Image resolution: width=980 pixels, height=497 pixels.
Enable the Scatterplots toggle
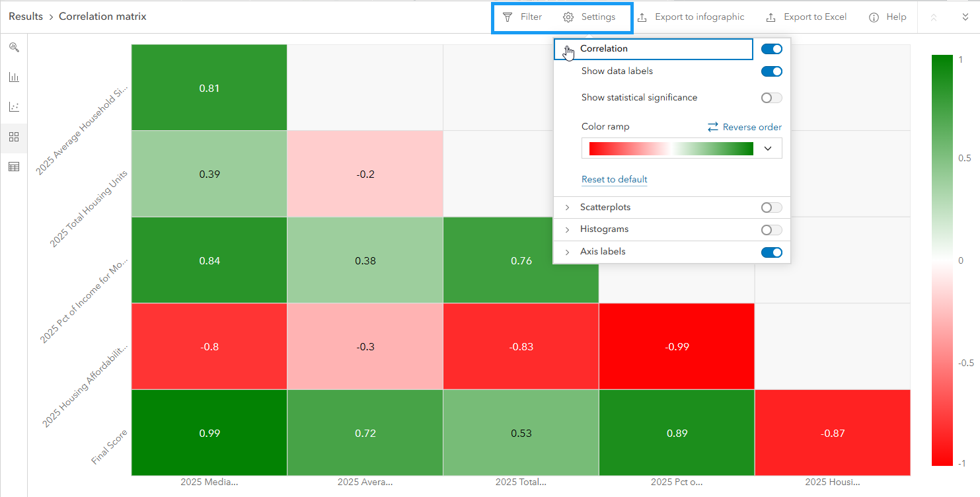tap(771, 208)
